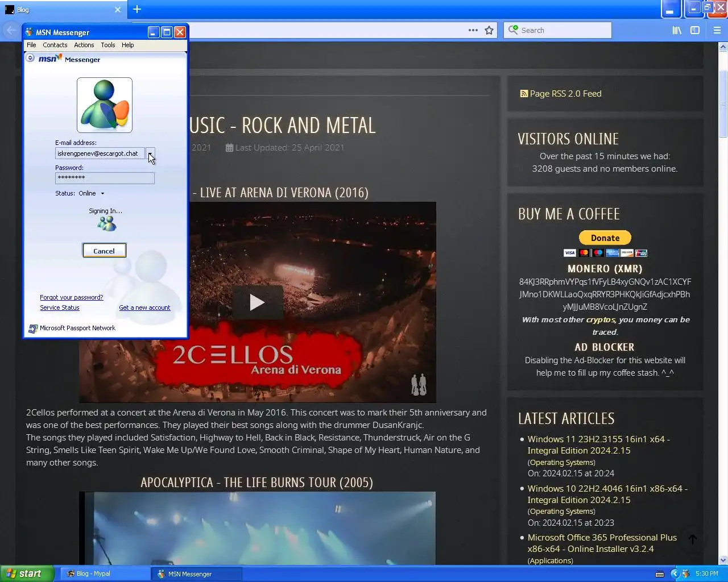The height and width of the screenshot is (582, 728).
Task: Open the Forgot your password link
Action: (72, 297)
